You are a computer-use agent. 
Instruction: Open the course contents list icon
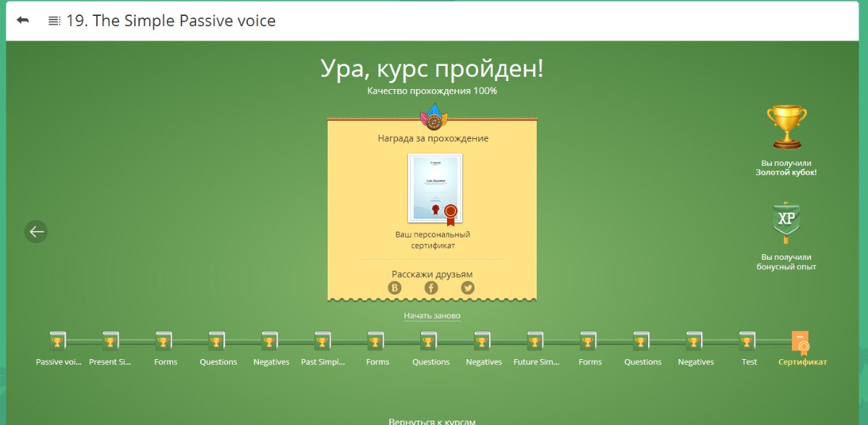tap(54, 21)
